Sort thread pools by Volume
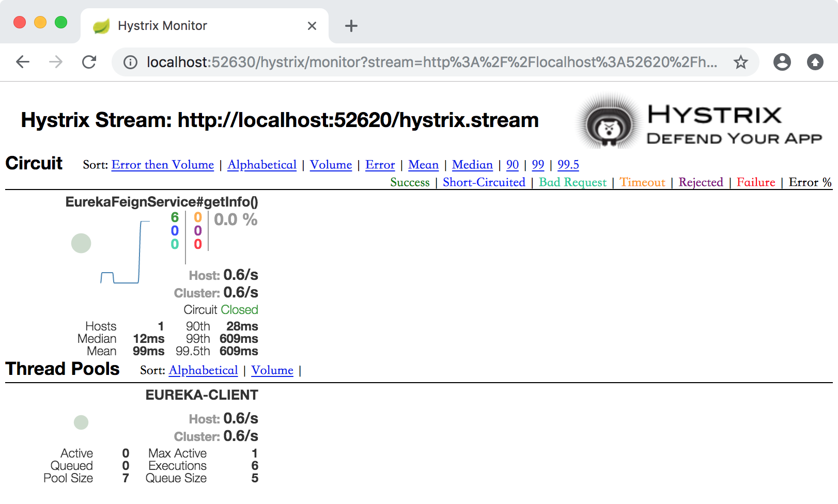The height and width of the screenshot is (504, 838). point(272,370)
